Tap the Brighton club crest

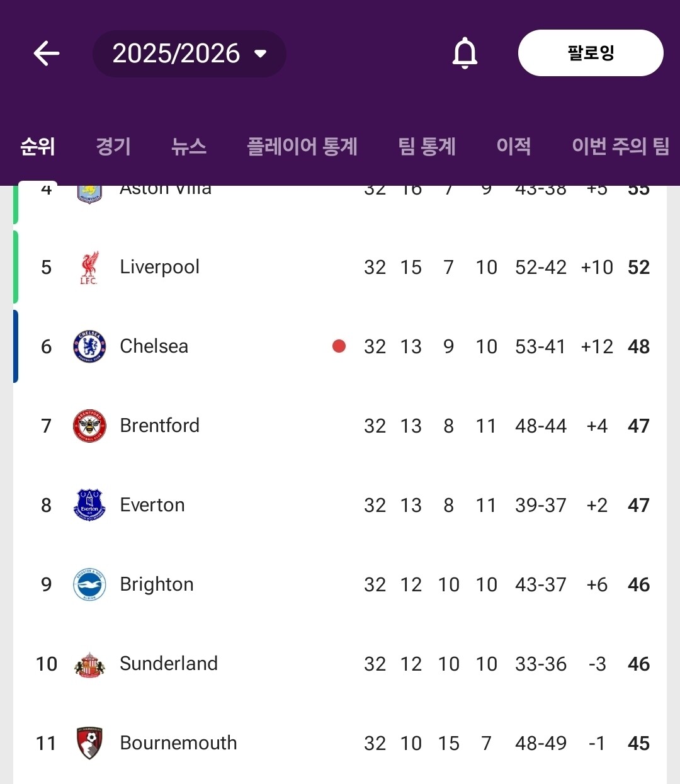click(89, 584)
